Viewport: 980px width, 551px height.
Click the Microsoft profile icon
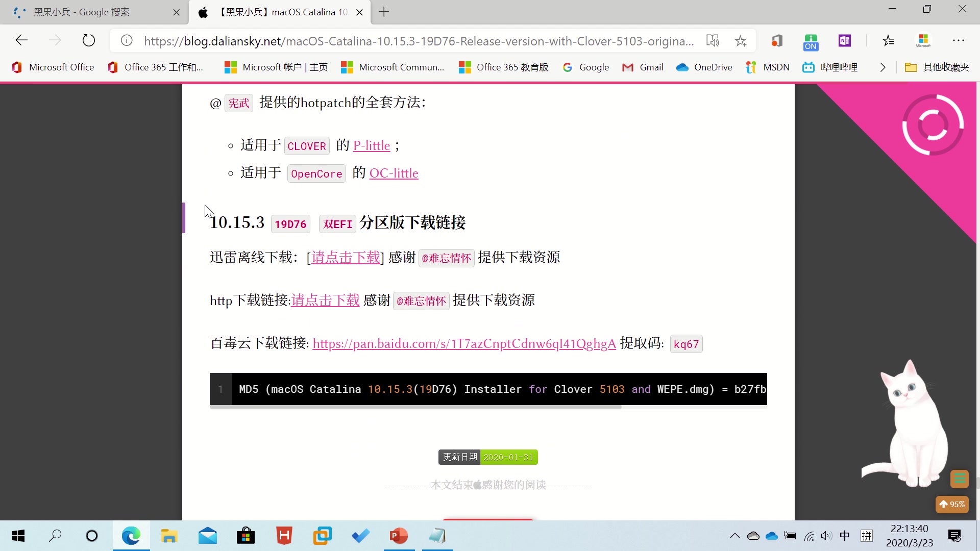[x=923, y=41]
